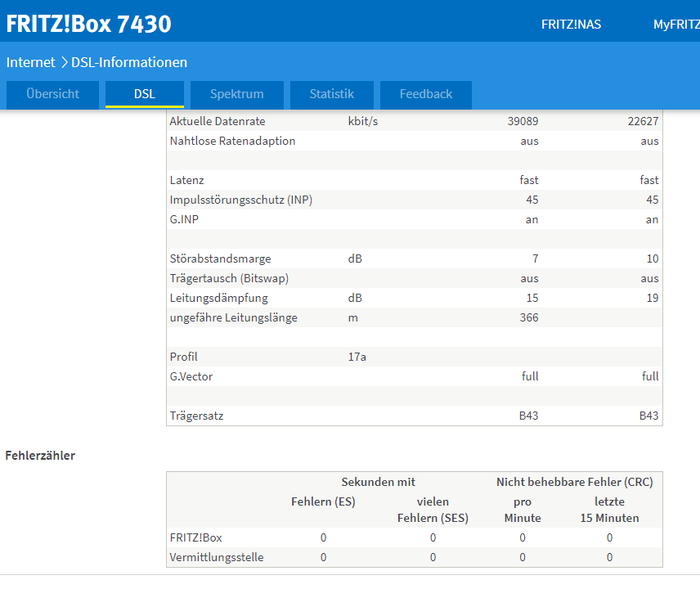700x589 pixels.
Task: Show the Statistik tab
Action: tap(331, 94)
